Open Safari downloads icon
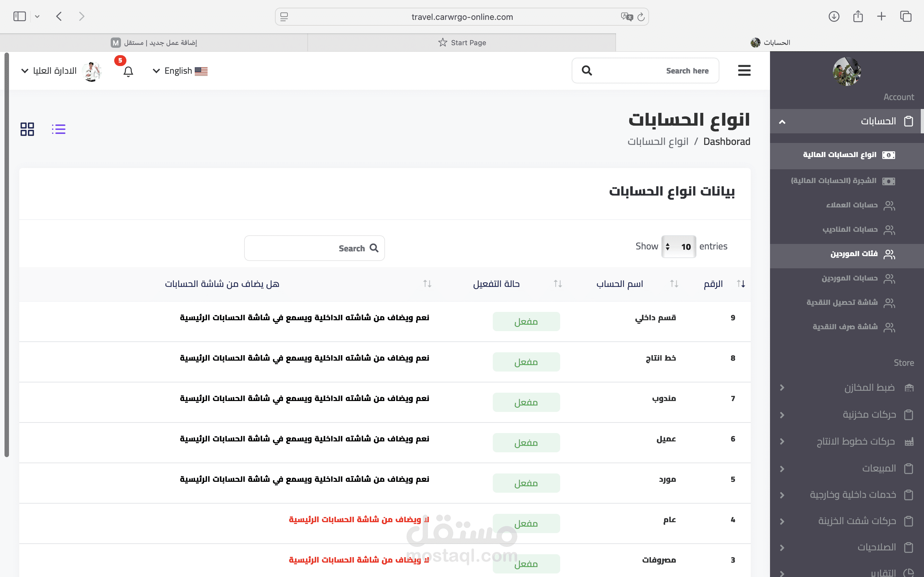Image resolution: width=924 pixels, height=577 pixels. click(x=834, y=16)
